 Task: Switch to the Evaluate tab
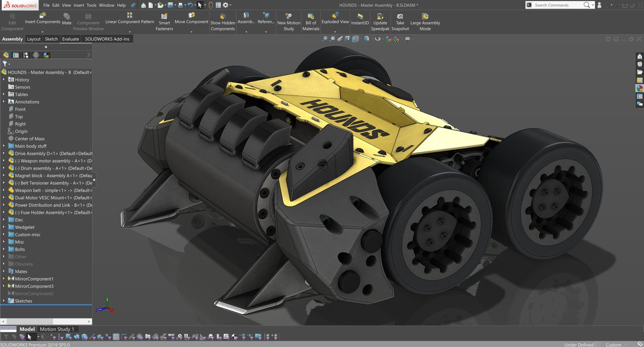point(70,39)
